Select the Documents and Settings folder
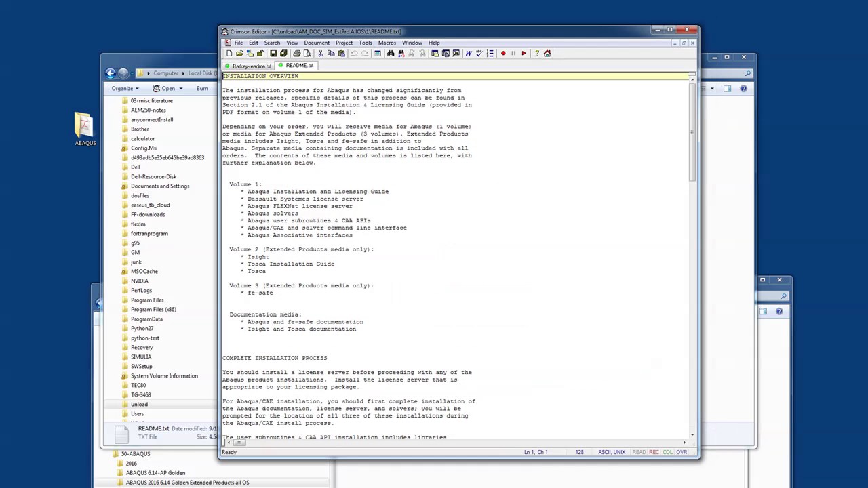Image resolution: width=868 pixels, height=488 pixels. point(160,186)
